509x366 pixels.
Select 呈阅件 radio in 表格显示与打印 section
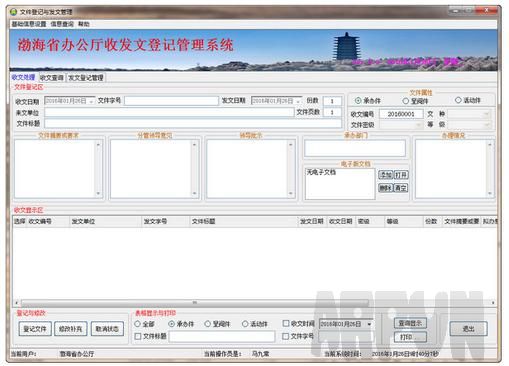coord(207,324)
